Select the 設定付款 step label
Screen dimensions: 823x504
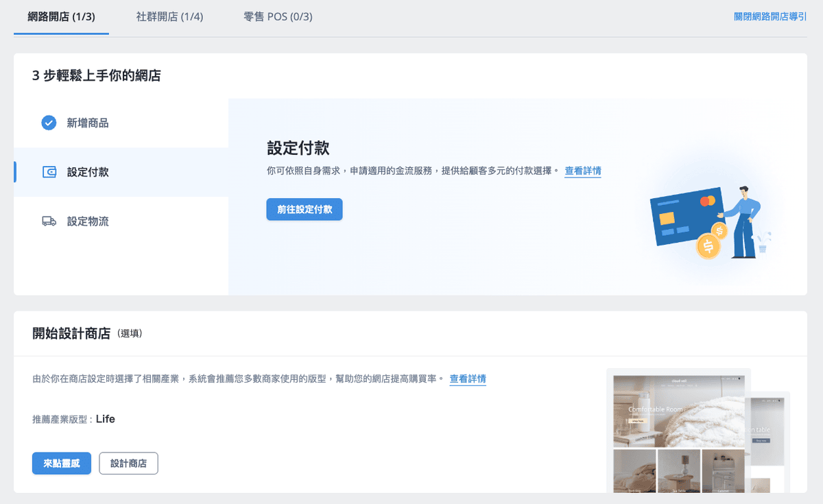coord(88,172)
